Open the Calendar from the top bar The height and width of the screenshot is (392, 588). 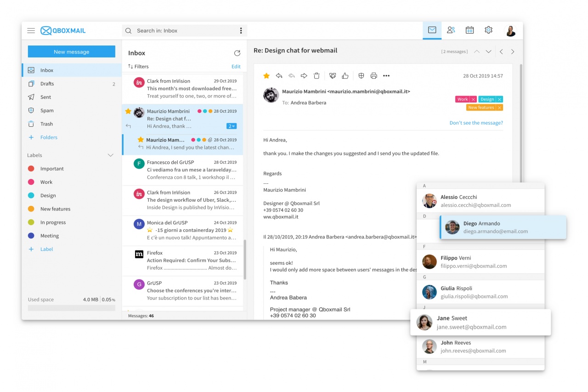tap(469, 30)
